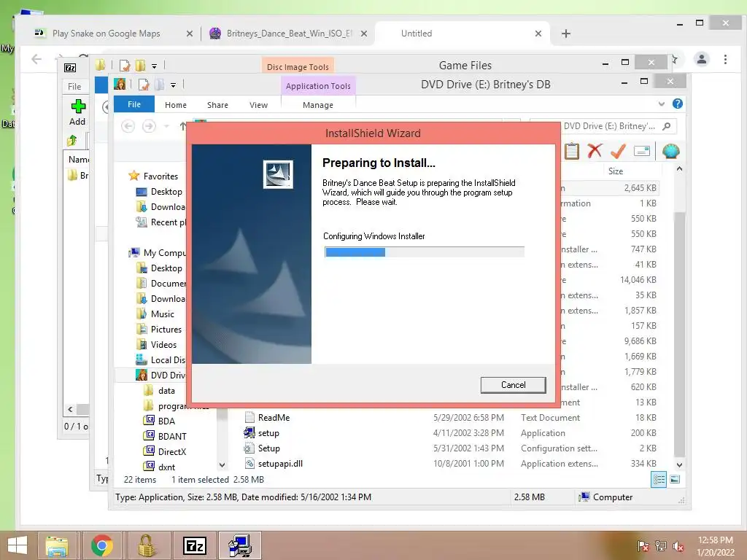The width and height of the screenshot is (747, 560).
Task: Cancel the InstallShield Wizard setup
Action: pos(513,385)
